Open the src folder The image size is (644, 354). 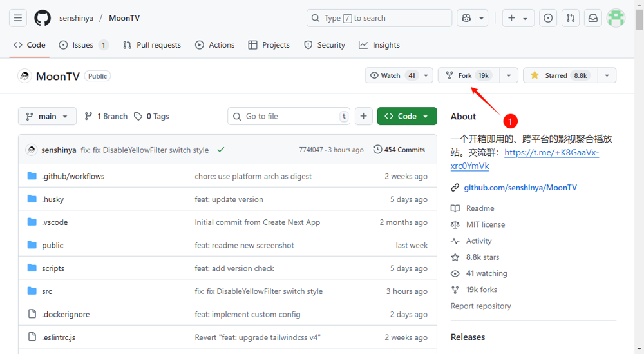click(47, 291)
